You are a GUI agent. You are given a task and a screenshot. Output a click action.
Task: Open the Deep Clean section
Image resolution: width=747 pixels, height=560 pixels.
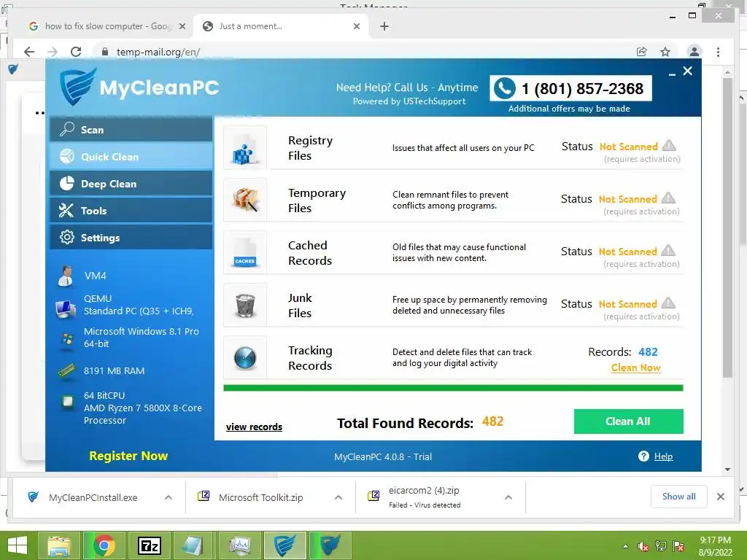(x=131, y=183)
